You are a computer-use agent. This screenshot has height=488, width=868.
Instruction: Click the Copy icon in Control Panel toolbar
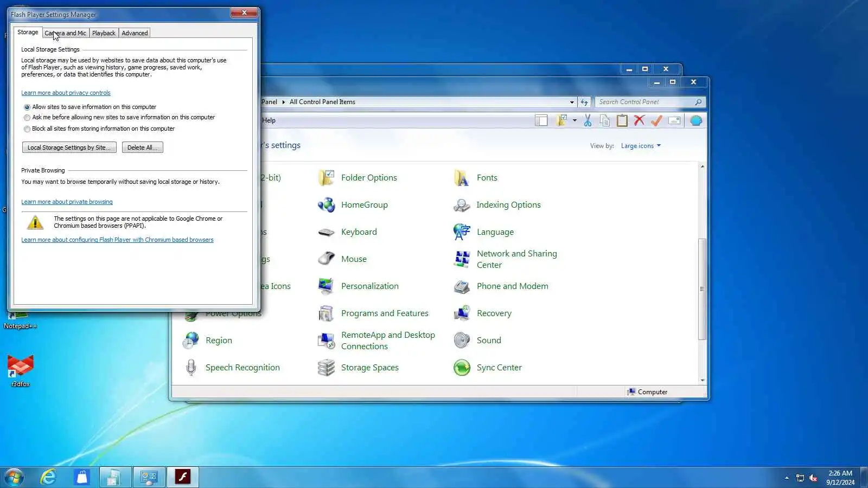tap(604, 120)
